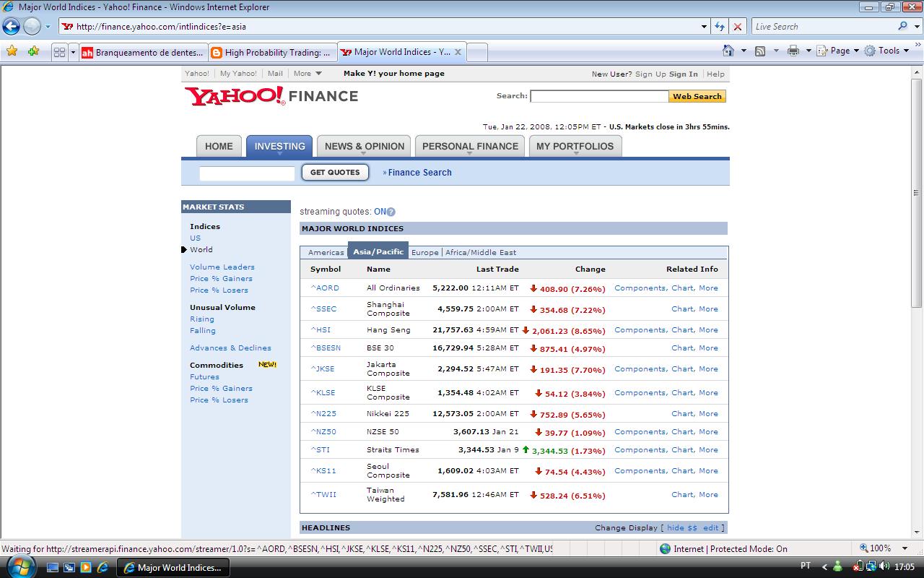Open the HOME navigation tab

[x=219, y=146]
